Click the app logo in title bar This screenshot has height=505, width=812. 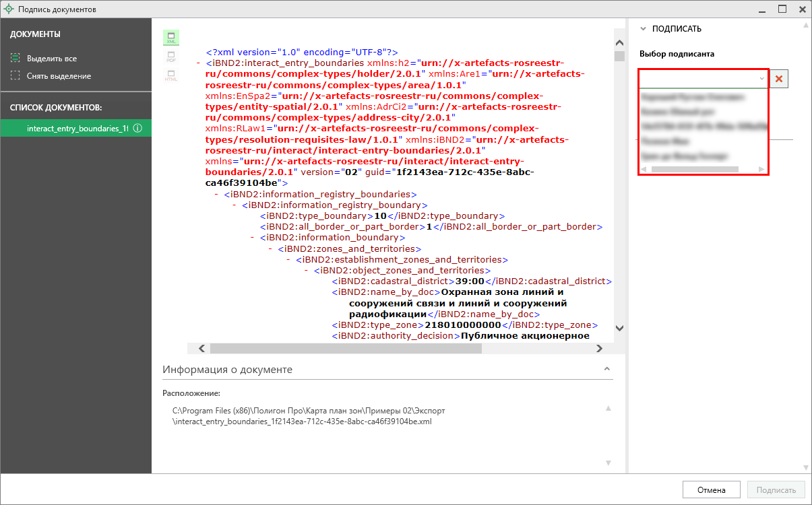pos(9,9)
